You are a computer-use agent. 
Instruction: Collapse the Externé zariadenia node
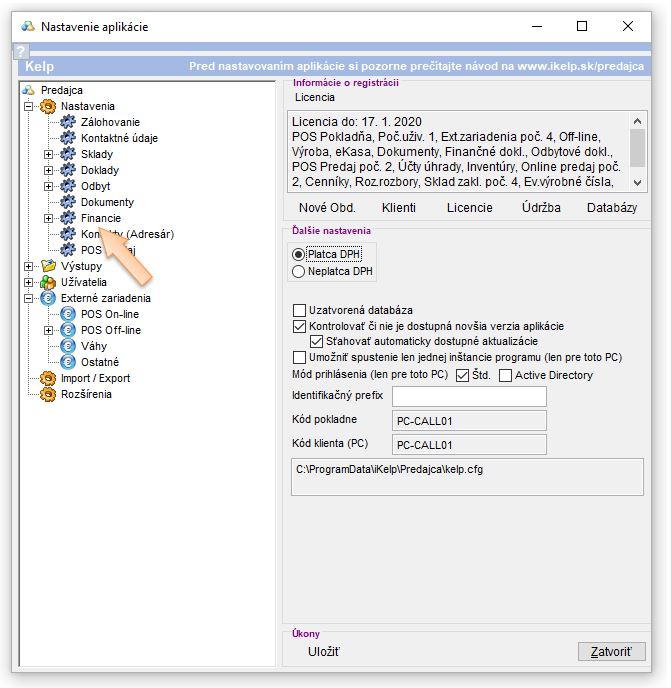pyautogui.click(x=28, y=298)
